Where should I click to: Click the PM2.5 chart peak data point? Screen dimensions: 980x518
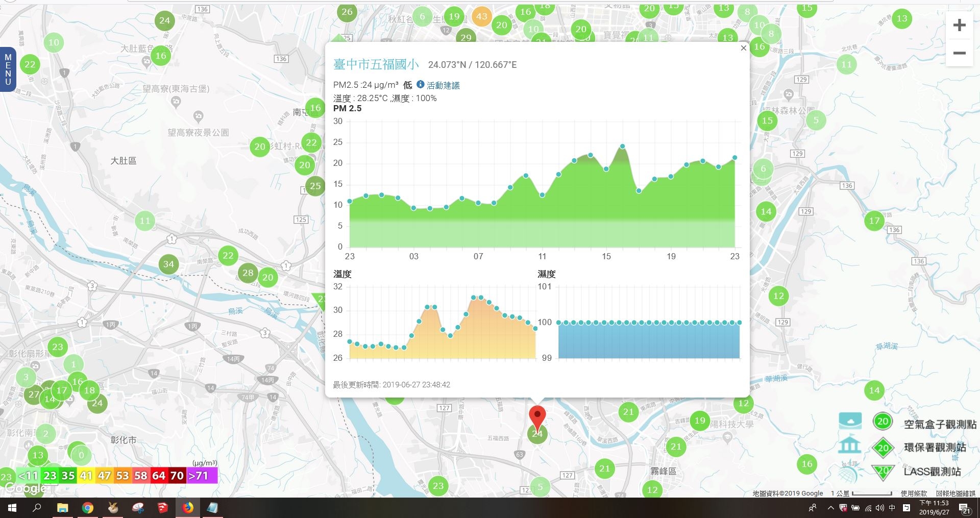click(622, 146)
